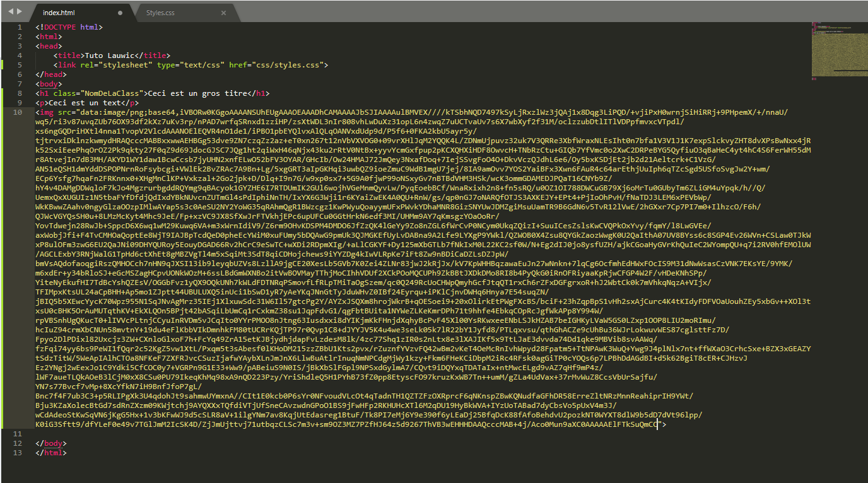The height and width of the screenshot is (483, 868).
Task: Click line number 7 in the gutter
Action: point(20,84)
